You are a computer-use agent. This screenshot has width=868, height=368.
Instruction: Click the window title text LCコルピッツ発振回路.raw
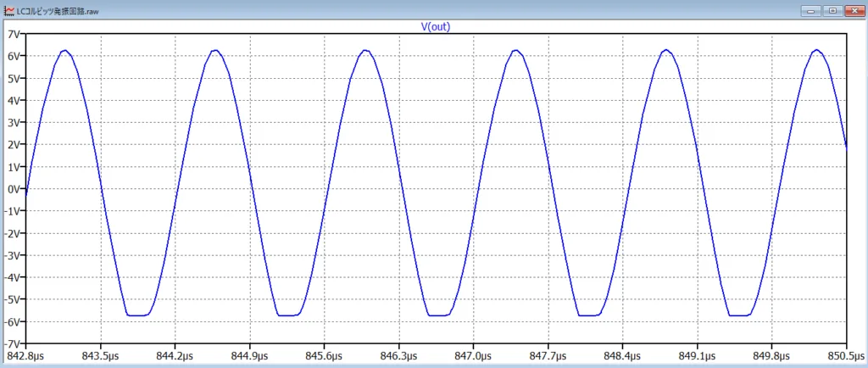[65, 11]
